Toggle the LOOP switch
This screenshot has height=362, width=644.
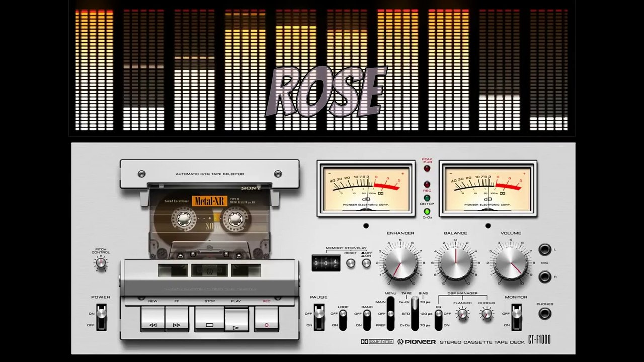(343, 320)
